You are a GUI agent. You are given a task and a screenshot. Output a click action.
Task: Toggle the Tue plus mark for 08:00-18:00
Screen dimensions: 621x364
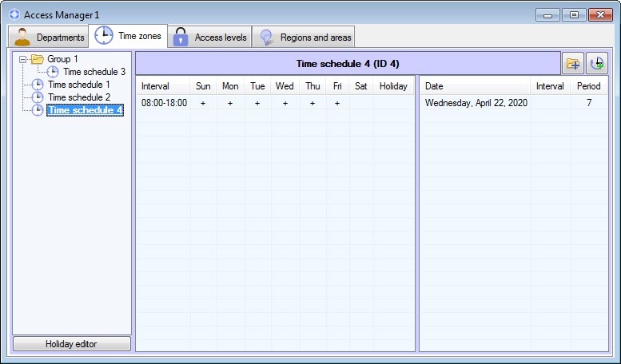257,103
